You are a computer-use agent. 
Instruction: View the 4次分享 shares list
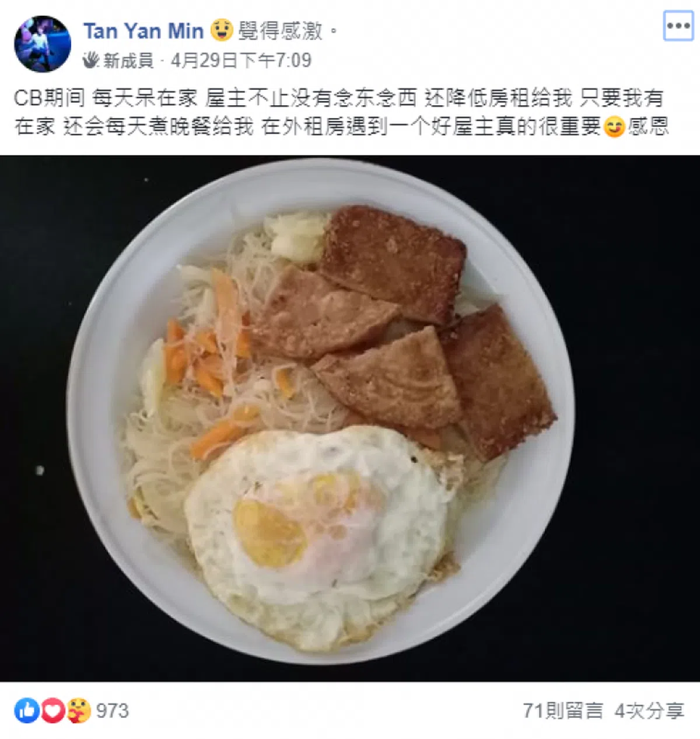649,710
